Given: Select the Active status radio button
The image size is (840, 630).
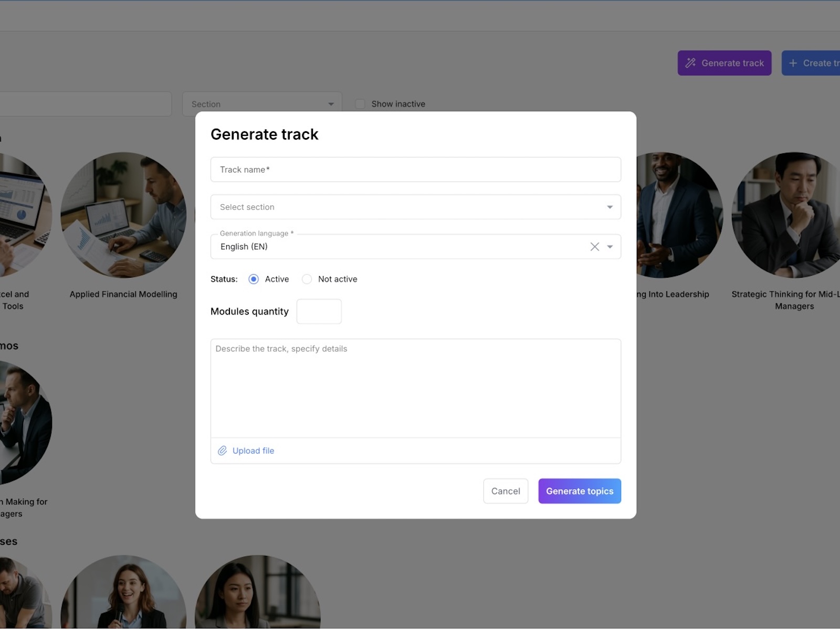Looking at the screenshot, I should 254,279.
